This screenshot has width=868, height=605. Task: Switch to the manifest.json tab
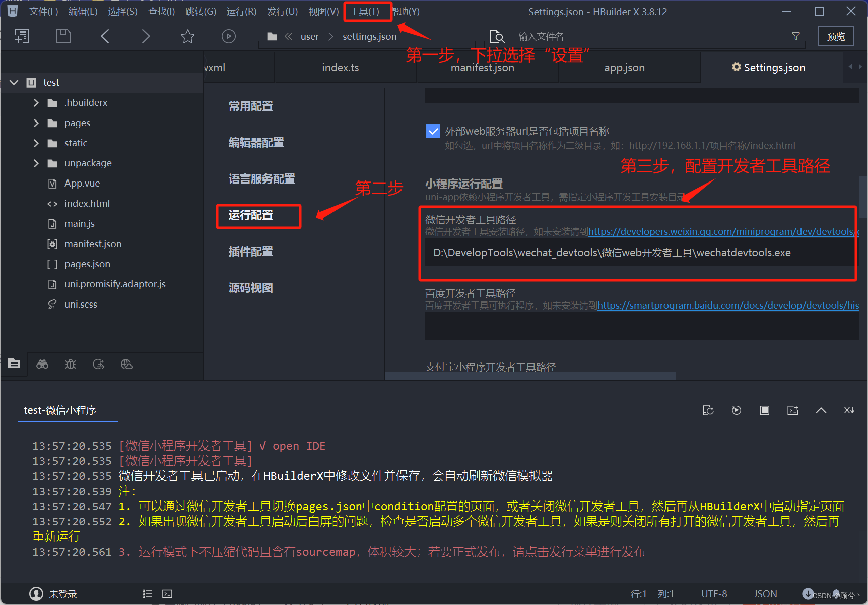(488, 67)
